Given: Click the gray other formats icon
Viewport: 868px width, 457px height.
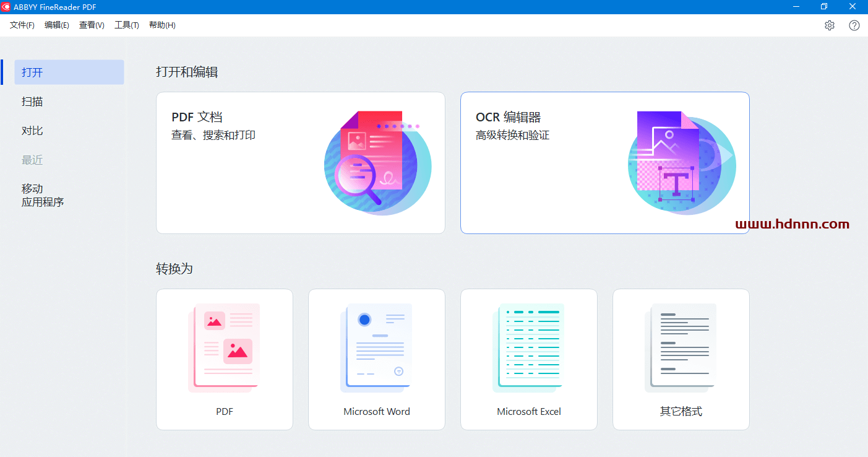Looking at the screenshot, I should [x=681, y=348].
